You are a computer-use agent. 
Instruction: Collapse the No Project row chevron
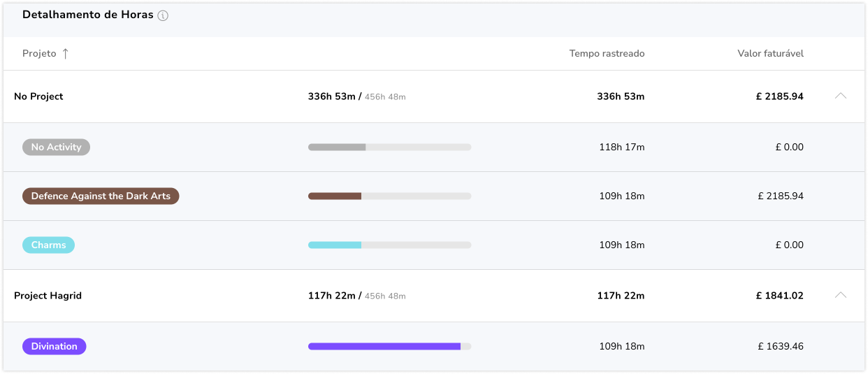[840, 96]
